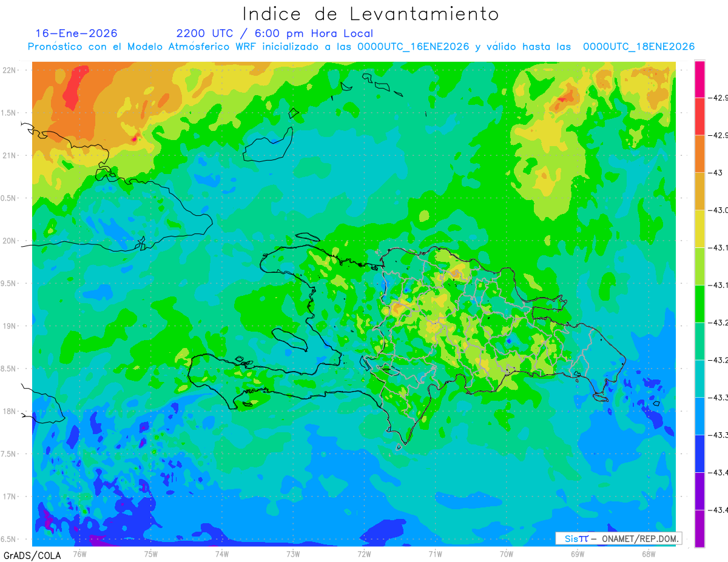
Task: Click the '75W' longitude label
Action: [x=151, y=553]
